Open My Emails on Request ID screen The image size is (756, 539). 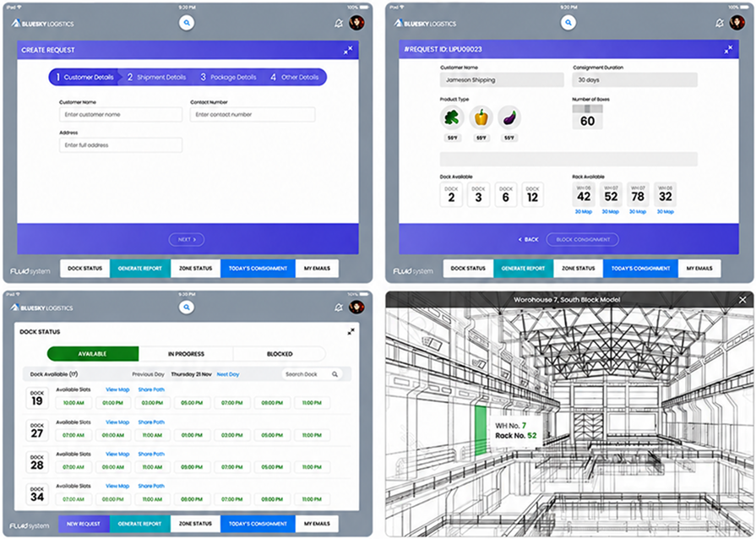point(699,269)
